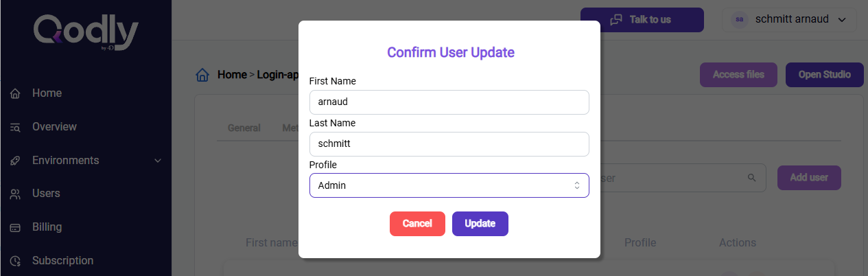Open the Profile dropdown showing Admin
This screenshot has width=868, height=276.
coord(449,185)
